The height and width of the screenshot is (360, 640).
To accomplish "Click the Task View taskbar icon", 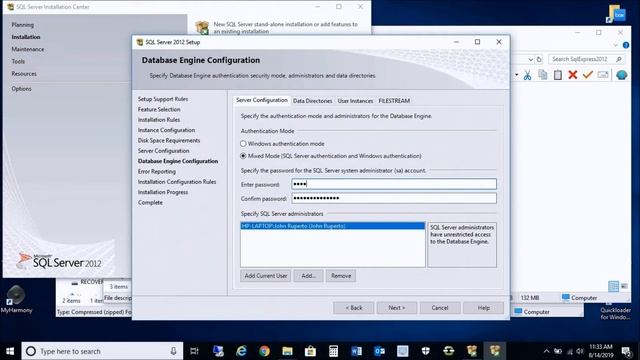I will click(x=194, y=351).
